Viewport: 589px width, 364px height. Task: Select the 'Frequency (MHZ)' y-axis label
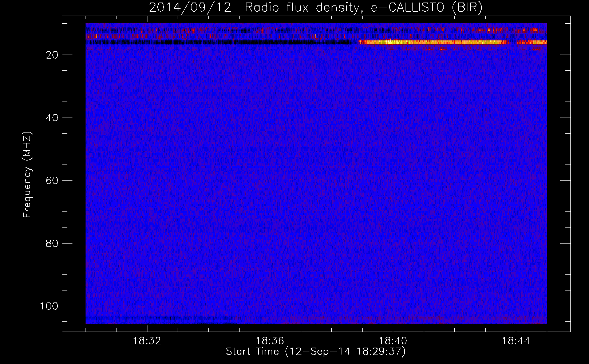tap(27, 175)
